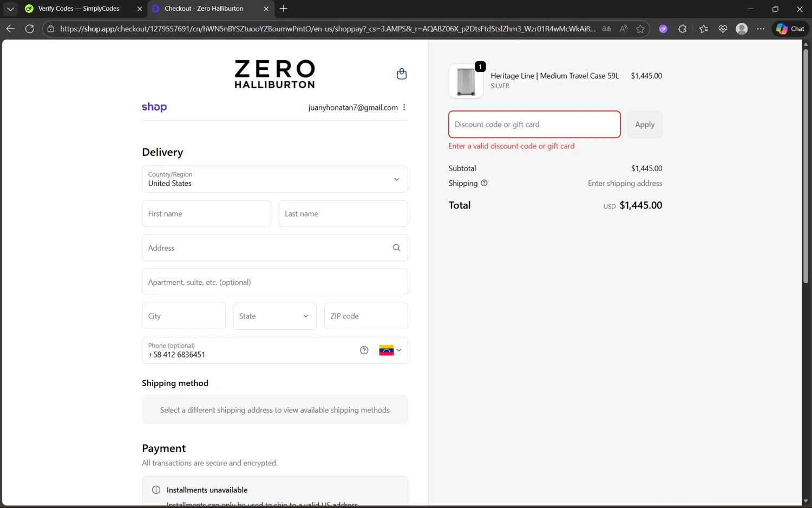View site information lock icon
The image size is (812, 508).
tap(51, 29)
